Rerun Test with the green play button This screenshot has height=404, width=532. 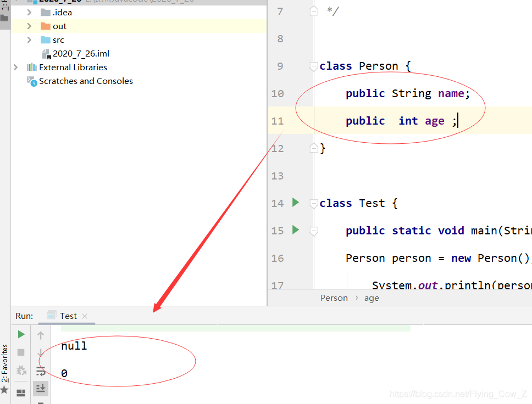(21, 334)
